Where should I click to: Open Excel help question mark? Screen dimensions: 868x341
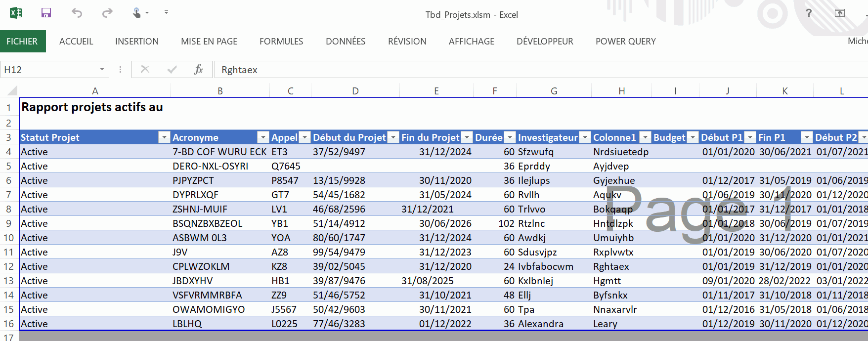(809, 13)
